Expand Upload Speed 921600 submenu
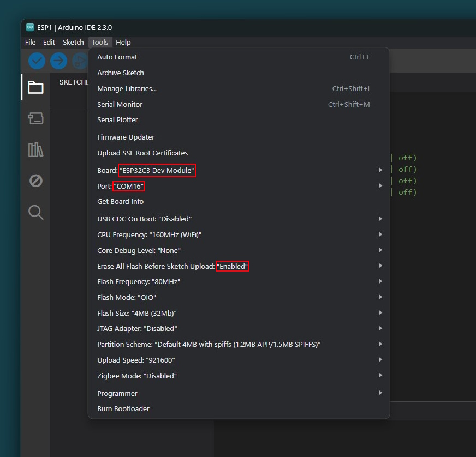The height and width of the screenshot is (457, 476). pyautogui.click(x=239, y=360)
